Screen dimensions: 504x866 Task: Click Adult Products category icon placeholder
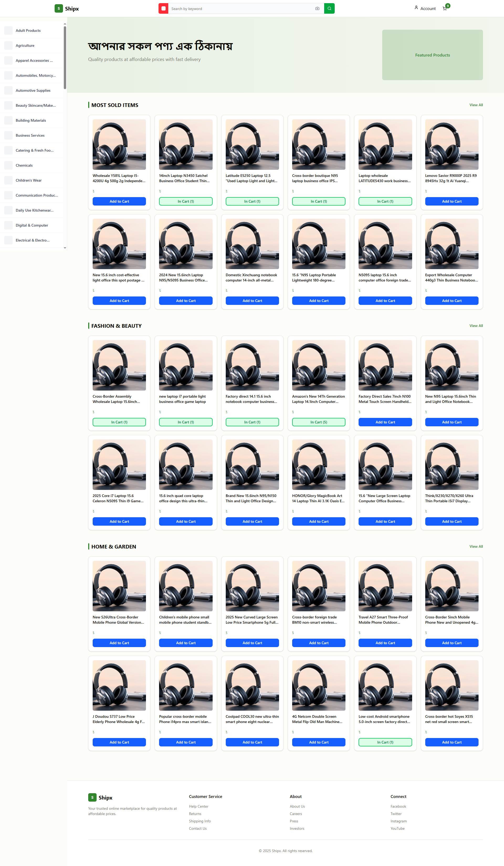[8, 30]
